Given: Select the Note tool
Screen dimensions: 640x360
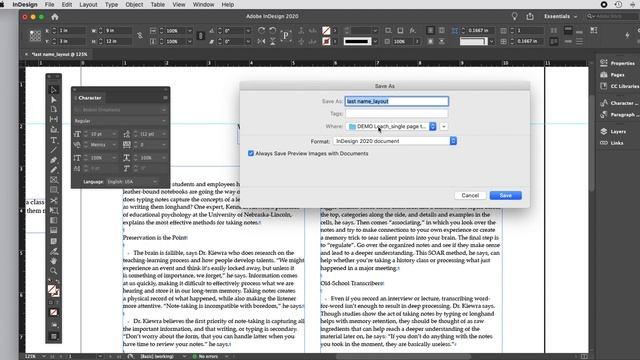Looking at the screenshot, I should coord(53,241).
